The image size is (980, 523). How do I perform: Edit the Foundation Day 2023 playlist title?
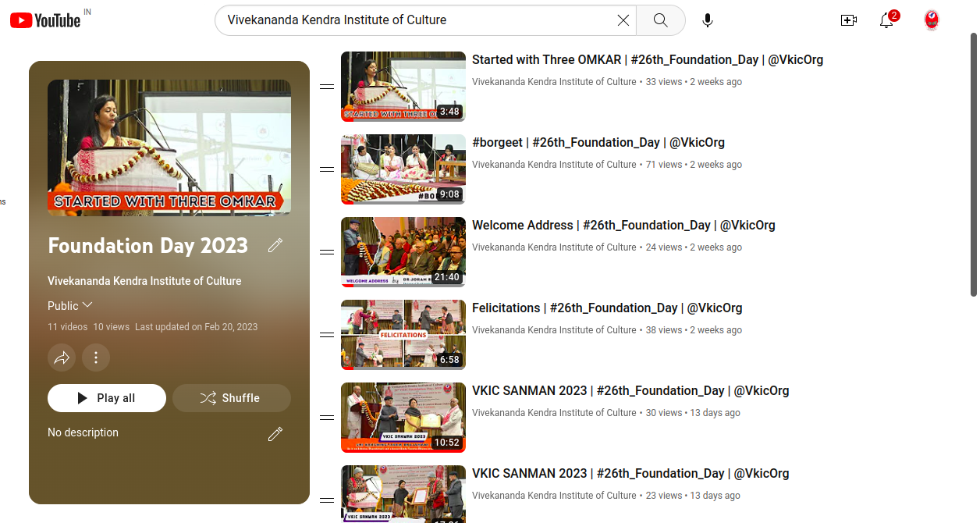tap(275, 246)
